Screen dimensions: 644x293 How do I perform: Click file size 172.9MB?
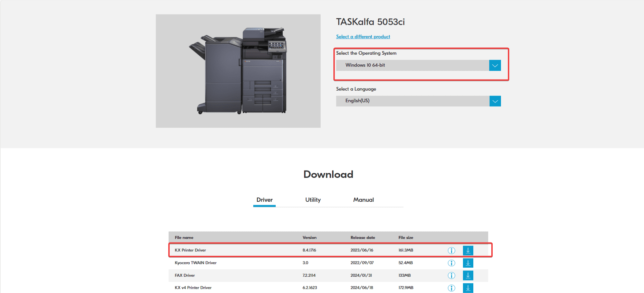[x=406, y=288]
